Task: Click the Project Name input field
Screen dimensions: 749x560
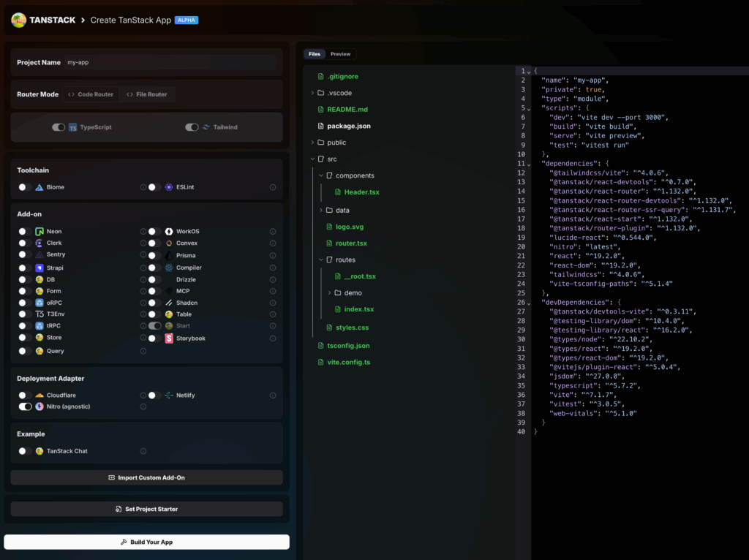Action: [x=170, y=63]
